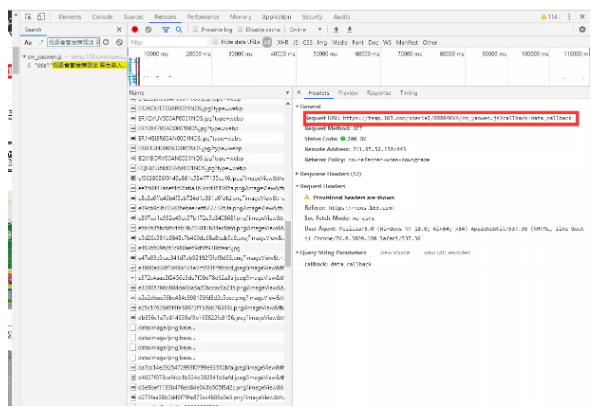The height and width of the screenshot is (415, 598).
Task: Focus the network Filter text field
Action: pos(168,42)
